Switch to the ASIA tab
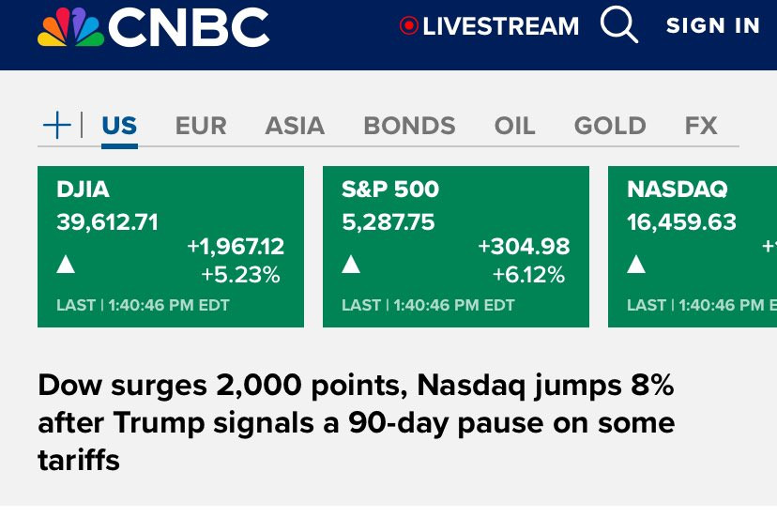The width and height of the screenshot is (777, 532). tap(295, 126)
